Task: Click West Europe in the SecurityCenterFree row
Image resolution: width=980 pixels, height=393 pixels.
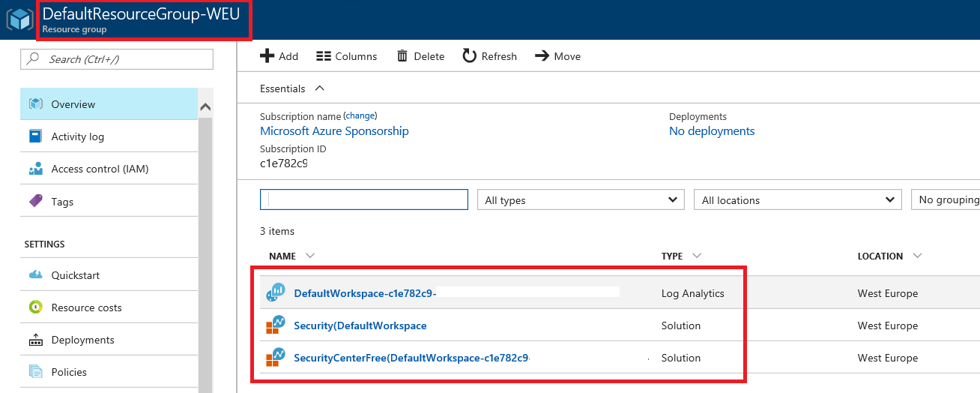Action: tap(888, 358)
